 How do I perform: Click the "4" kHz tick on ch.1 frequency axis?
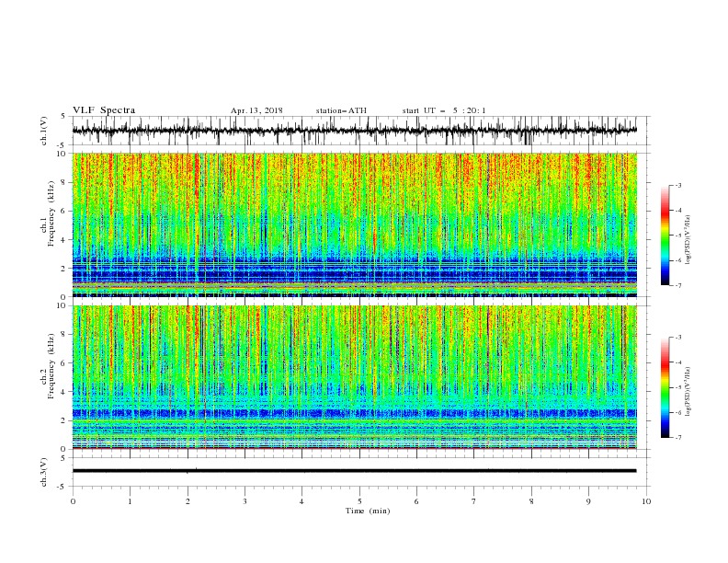click(x=64, y=240)
